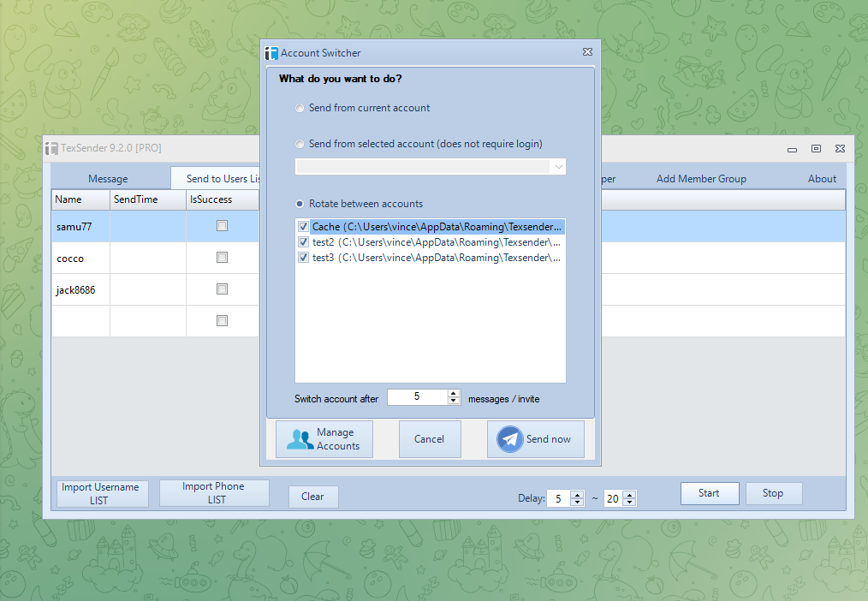Select Send from current account option
This screenshot has height=601, width=868.
tap(300, 108)
